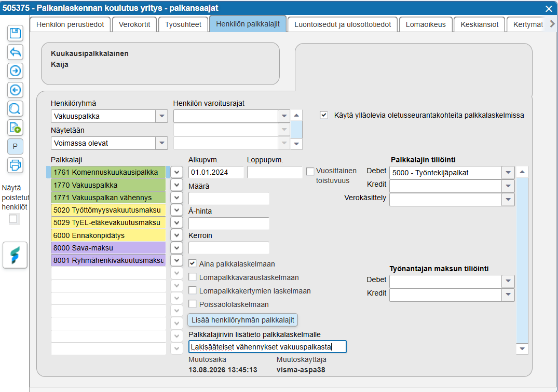Go to previous person arrow icon
The image size is (558, 392).
pos(15,90)
